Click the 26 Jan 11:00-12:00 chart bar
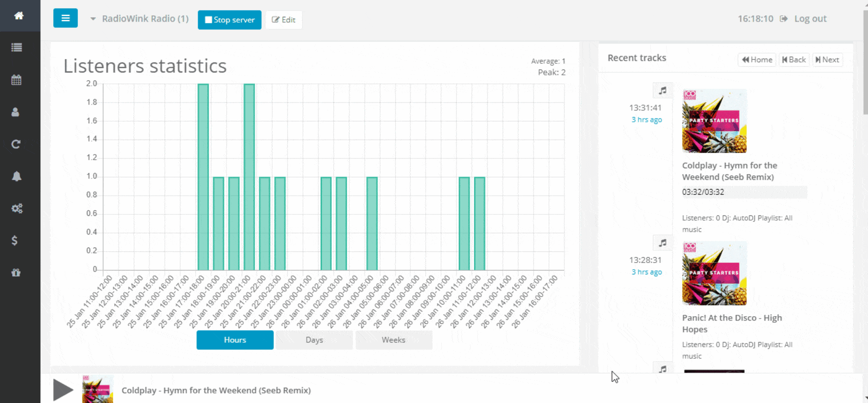Image resolution: width=868 pixels, height=403 pixels. pyautogui.click(x=480, y=224)
